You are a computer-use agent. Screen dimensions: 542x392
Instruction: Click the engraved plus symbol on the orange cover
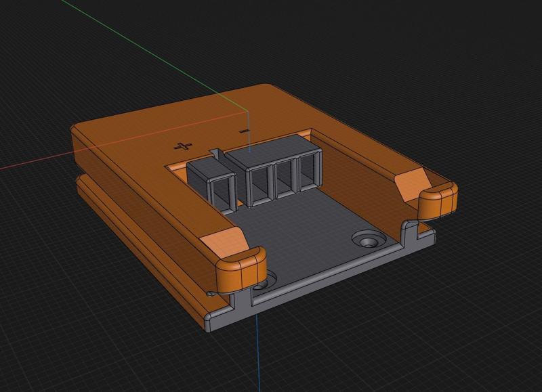point(182,146)
